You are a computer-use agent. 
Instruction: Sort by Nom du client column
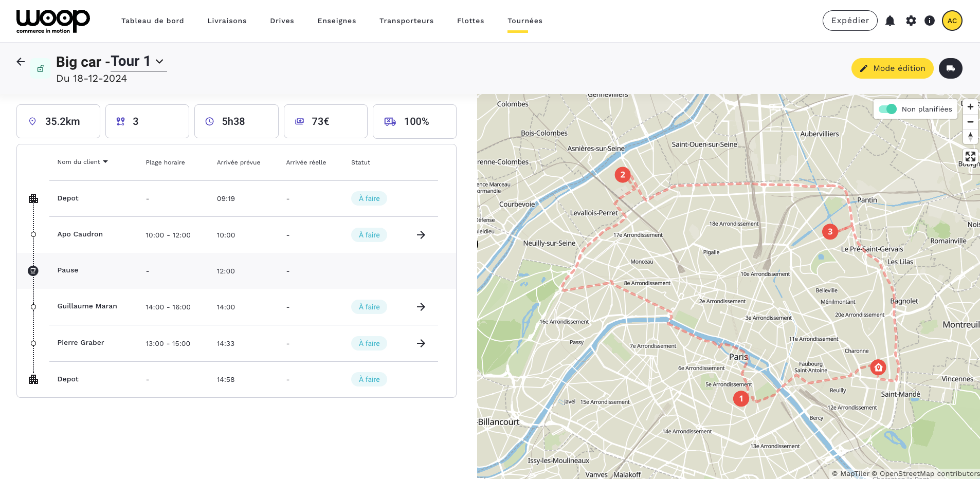tap(82, 162)
